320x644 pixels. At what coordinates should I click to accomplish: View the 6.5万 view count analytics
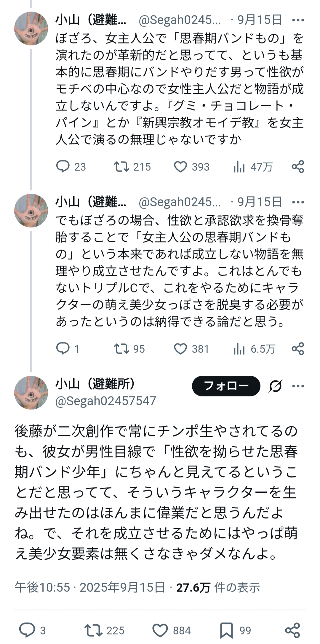[x=239, y=349]
